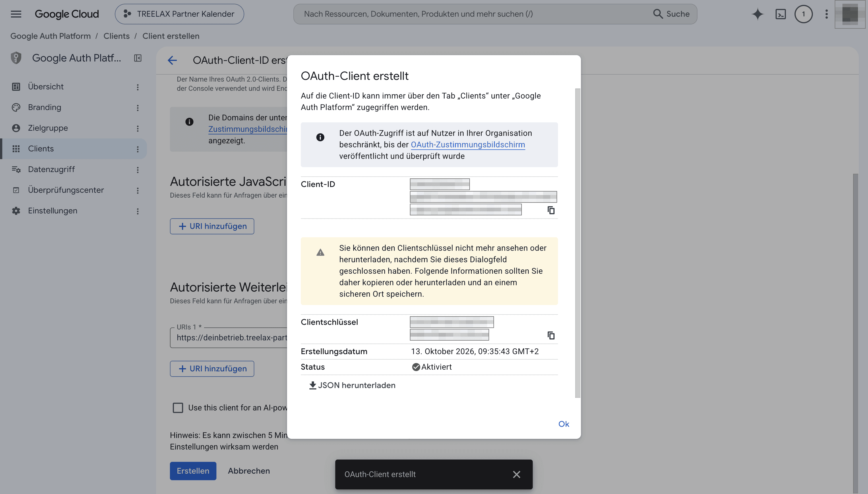Click URI hinzufügen under Autorisierte JavaScript section

point(212,226)
